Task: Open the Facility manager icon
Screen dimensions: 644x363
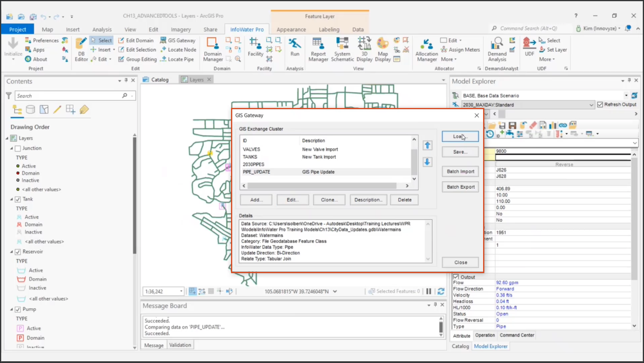Action: click(255, 47)
